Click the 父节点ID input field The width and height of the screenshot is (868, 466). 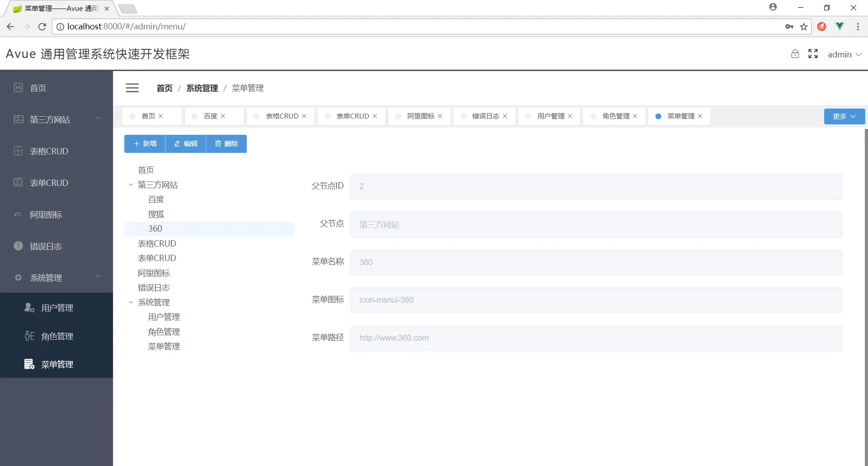[x=596, y=186]
